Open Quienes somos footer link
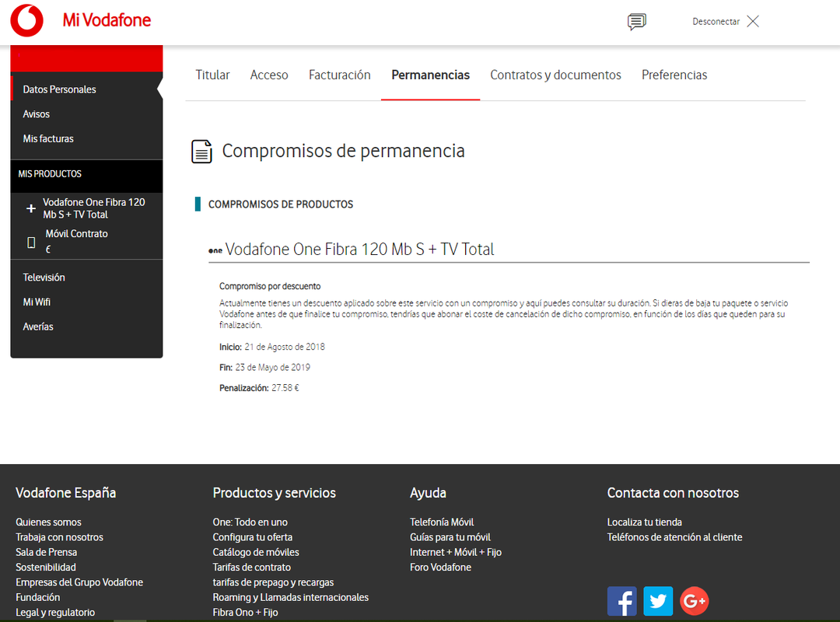This screenshot has height=622, width=840. pos(49,522)
